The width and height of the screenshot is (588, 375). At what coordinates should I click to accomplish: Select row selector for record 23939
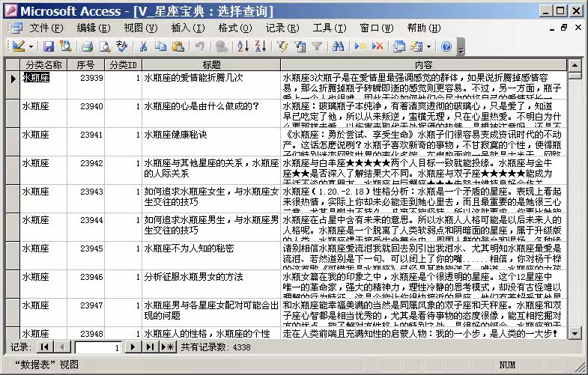pyautogui.click(x=13, y=85)
